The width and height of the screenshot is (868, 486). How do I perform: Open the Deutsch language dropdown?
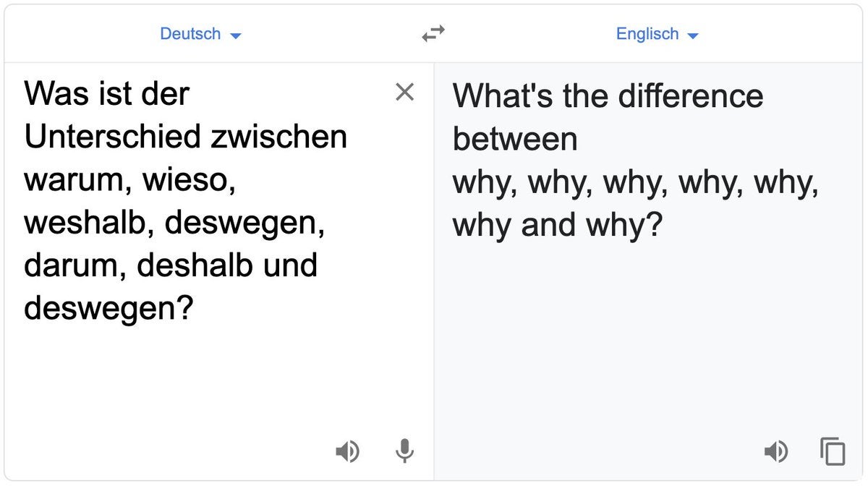pos(201,33)
